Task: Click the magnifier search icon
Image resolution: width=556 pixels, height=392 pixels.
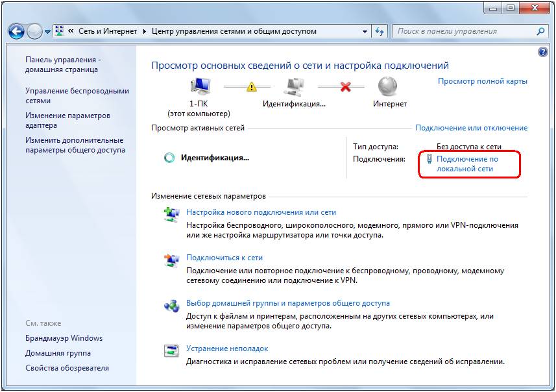Action: (x=540, y=31)
